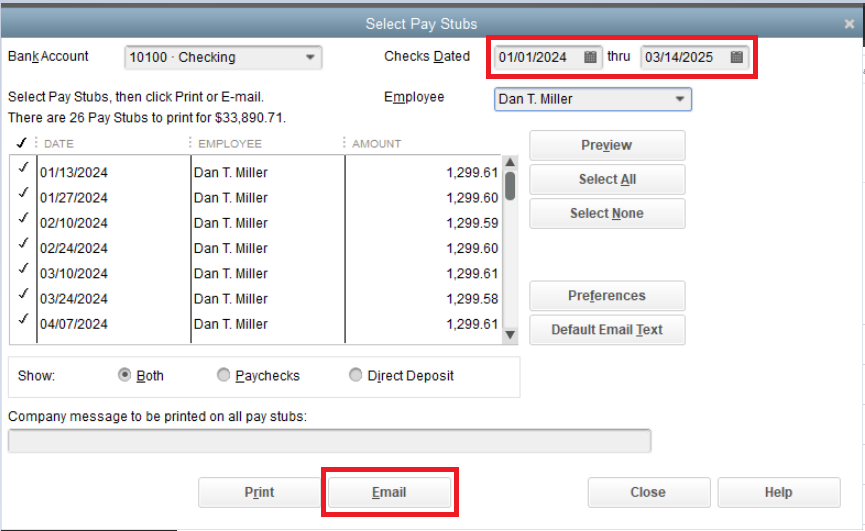Click the company message text field
Screen dimensions: 865x531
pyautogui.click(x=329, y=441)
